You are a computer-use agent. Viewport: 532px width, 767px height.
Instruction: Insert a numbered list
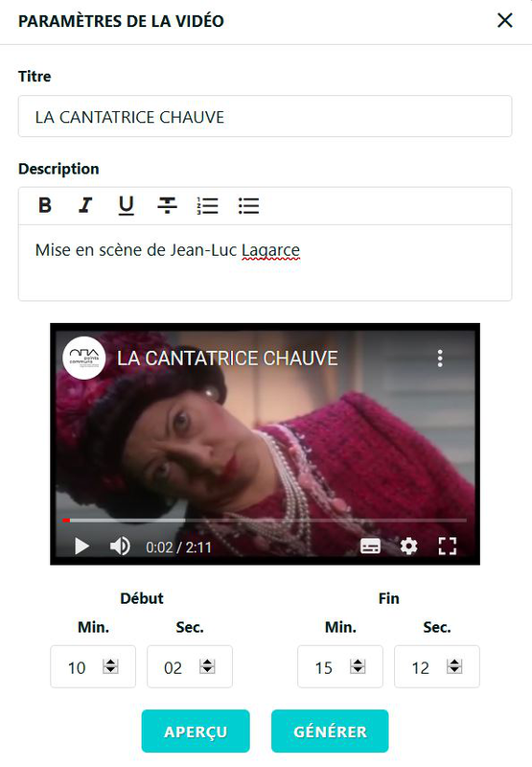pos(208,205)
